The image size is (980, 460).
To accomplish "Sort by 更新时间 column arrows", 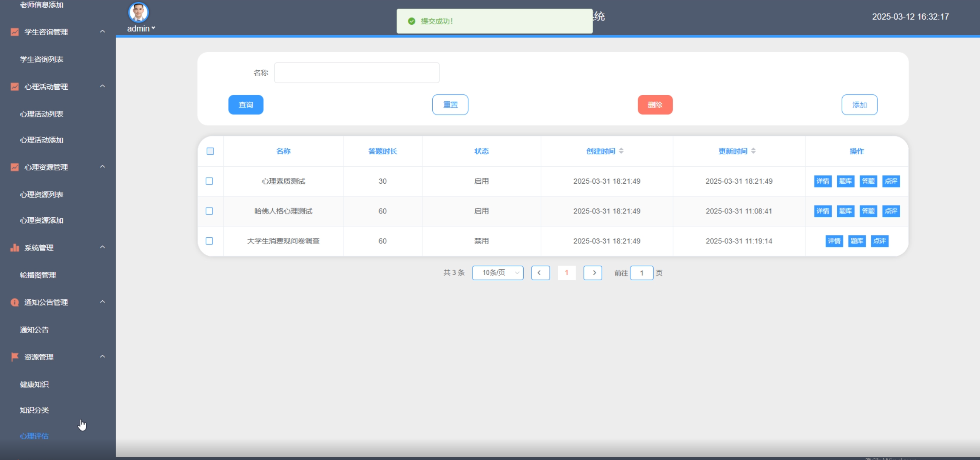I will tap(753, 151).
